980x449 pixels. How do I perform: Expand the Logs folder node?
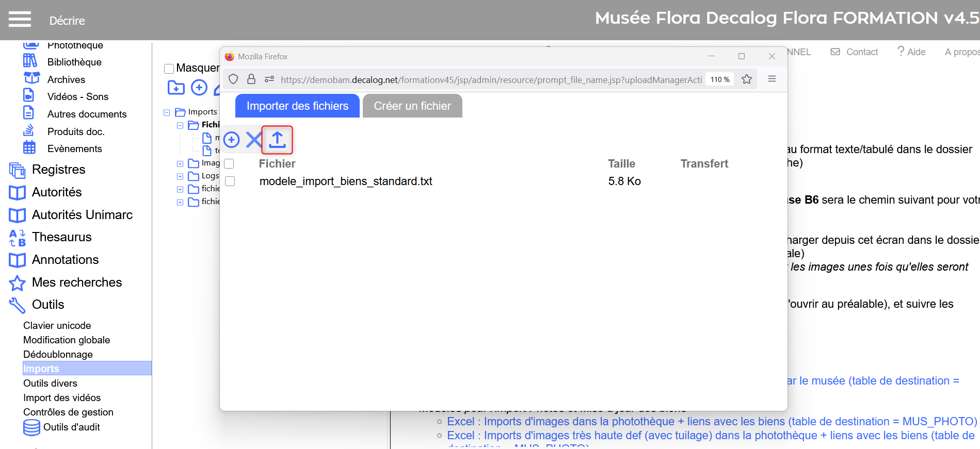click(180, 176)
